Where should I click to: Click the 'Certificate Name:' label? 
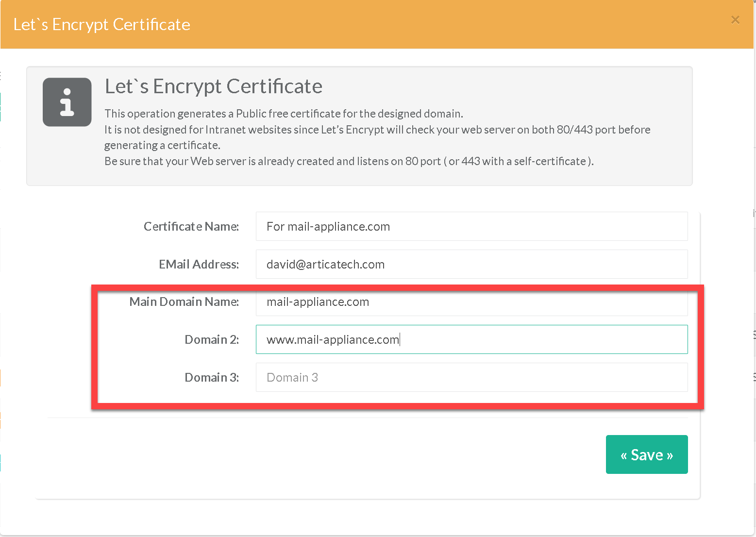point(191,226)
